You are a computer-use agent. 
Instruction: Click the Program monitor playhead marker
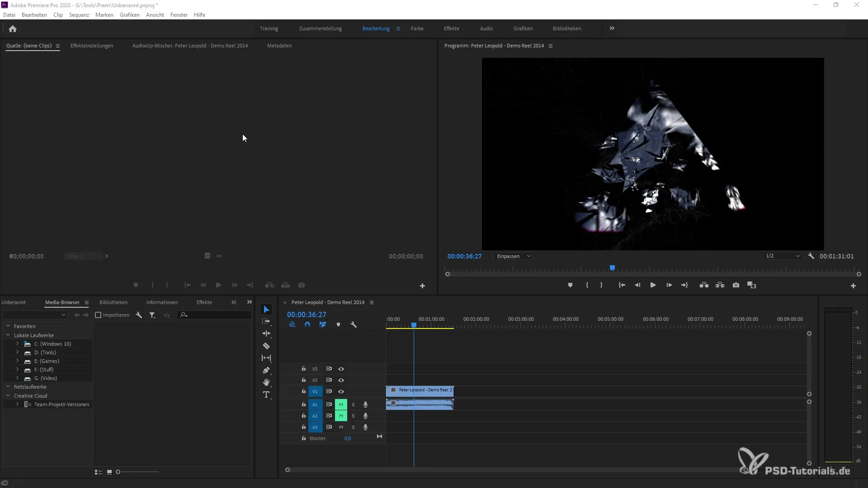612,268
